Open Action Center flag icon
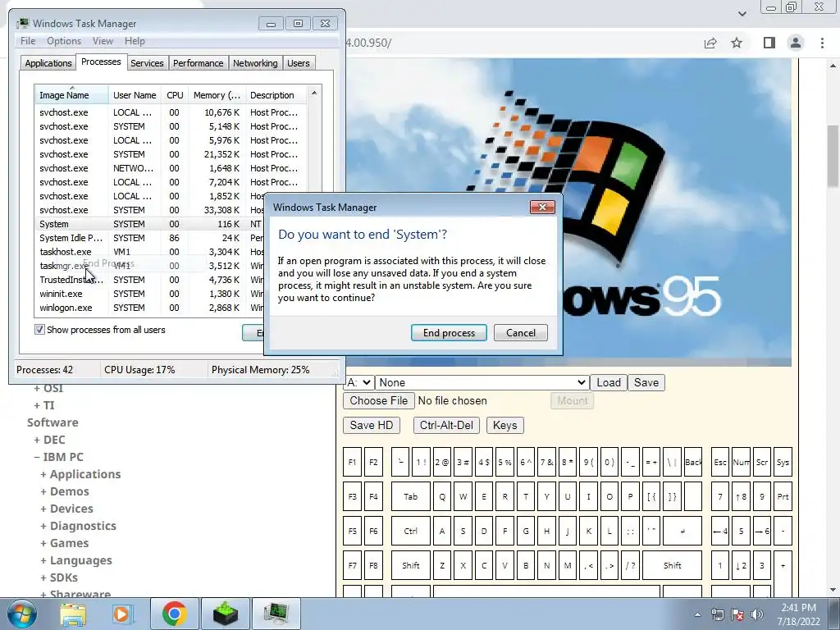This screenshot has width=840, height=630. click(737, 614)
